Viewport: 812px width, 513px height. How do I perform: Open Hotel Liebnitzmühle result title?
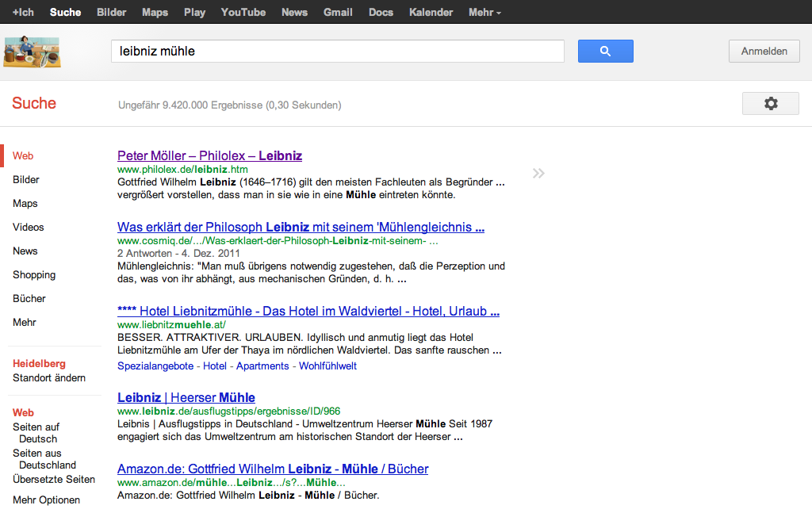[308, 311]
